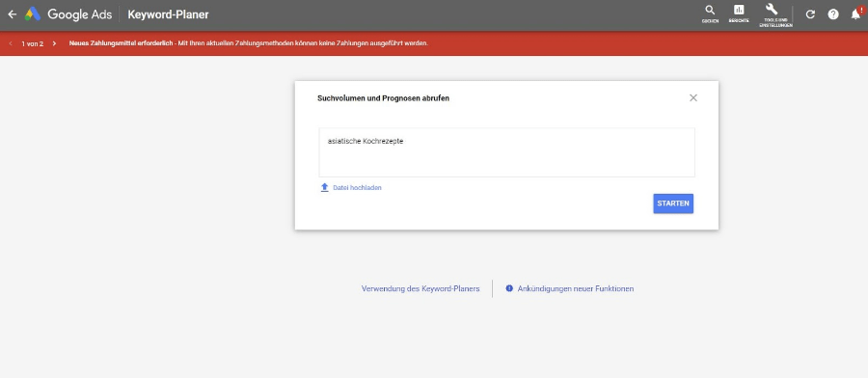Show previous notification in red banner

click(x=11, y=43)
